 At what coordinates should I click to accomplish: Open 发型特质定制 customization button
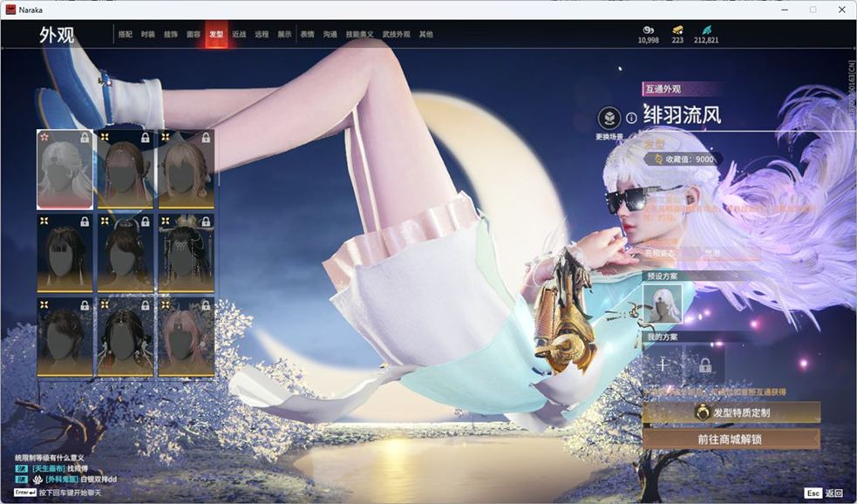click(x=731, y=412)
